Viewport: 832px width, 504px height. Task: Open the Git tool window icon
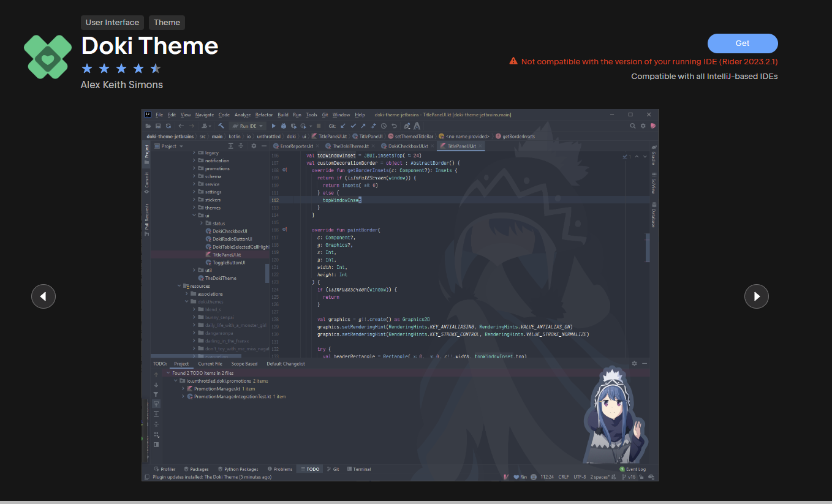336,469
